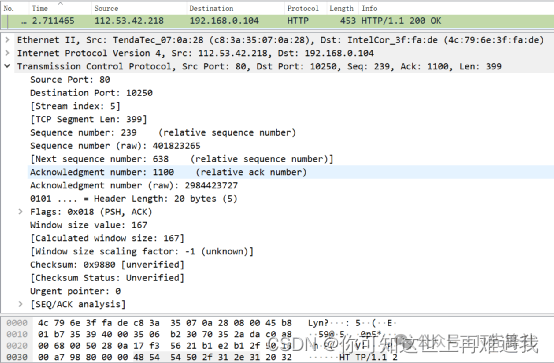This screenshot has height=363, width=554.
Task: Select the [Stream index: 5] field
Action: click(x=75, y=106)
